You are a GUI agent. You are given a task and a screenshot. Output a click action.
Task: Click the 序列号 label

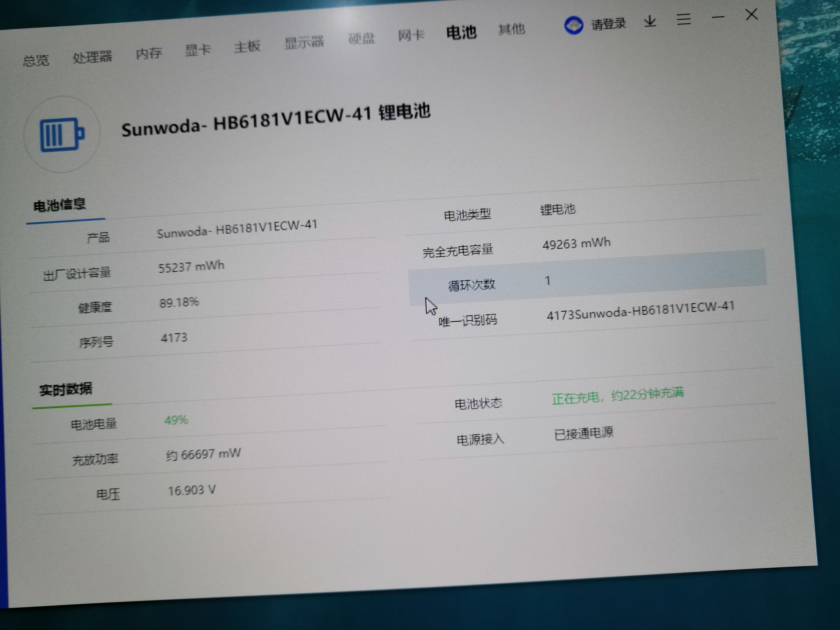tap(96, 343)
